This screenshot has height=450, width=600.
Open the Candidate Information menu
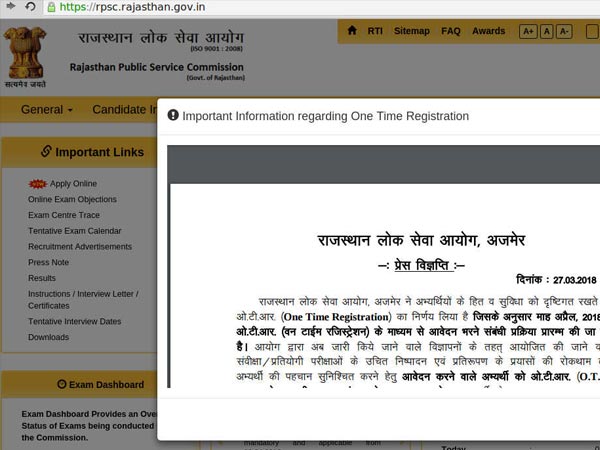[124, 109]
